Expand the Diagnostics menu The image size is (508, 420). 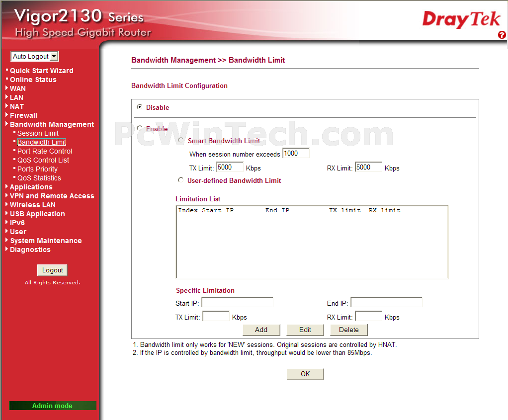(x=30, y=250)
